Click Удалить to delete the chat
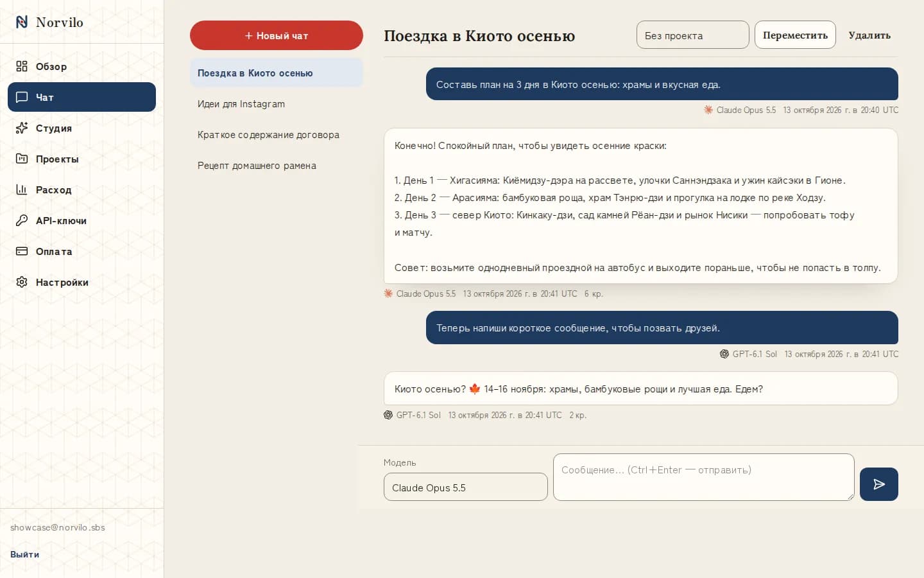The height and width of the screenshot is (578, 924). coord(869,35)
